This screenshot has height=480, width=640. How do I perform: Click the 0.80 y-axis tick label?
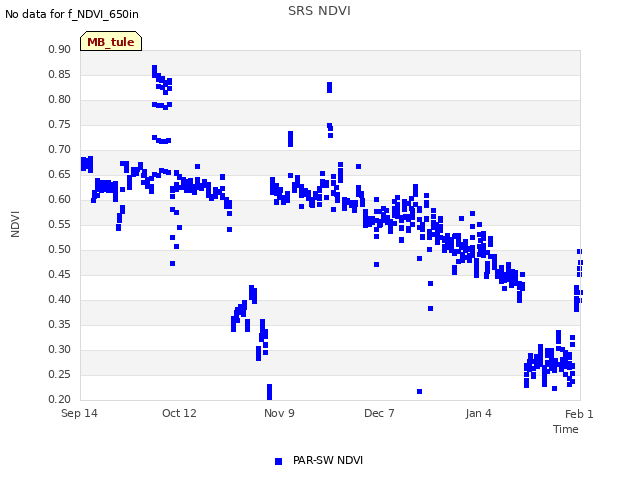coord(60,99)
